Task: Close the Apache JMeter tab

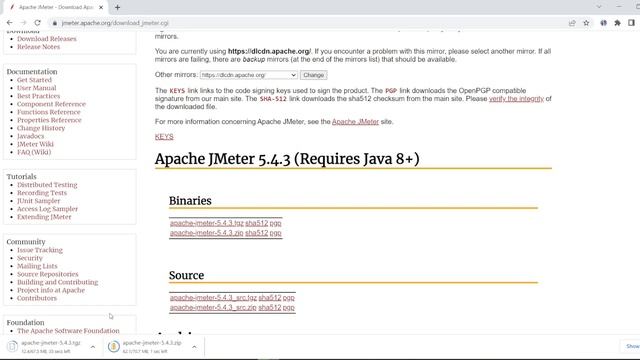Action: pos(101,7)
